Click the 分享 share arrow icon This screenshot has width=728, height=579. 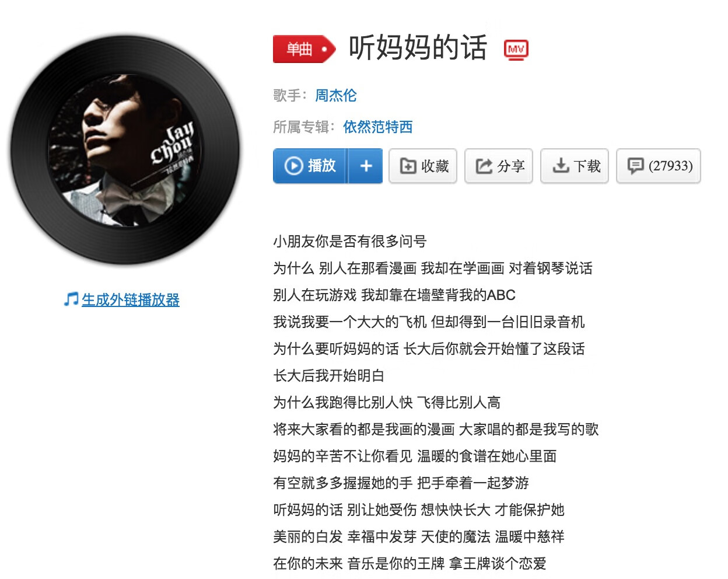coord(484,166)
